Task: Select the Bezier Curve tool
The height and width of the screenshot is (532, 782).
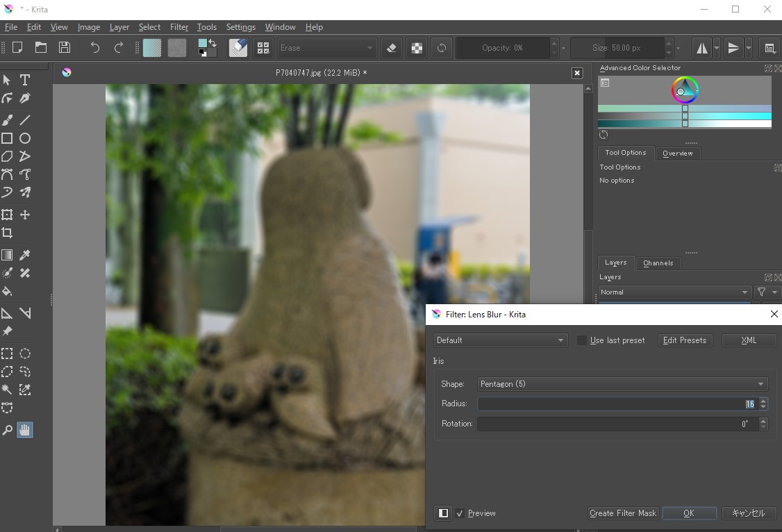Action: pos(7,174)
